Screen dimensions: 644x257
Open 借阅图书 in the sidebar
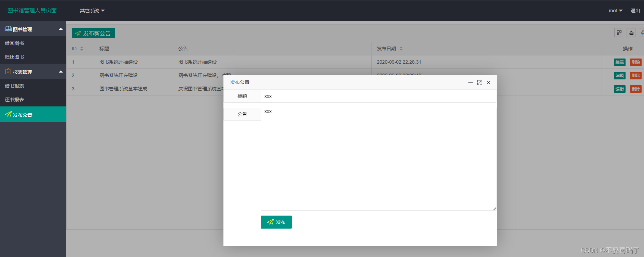click(33, 43)
